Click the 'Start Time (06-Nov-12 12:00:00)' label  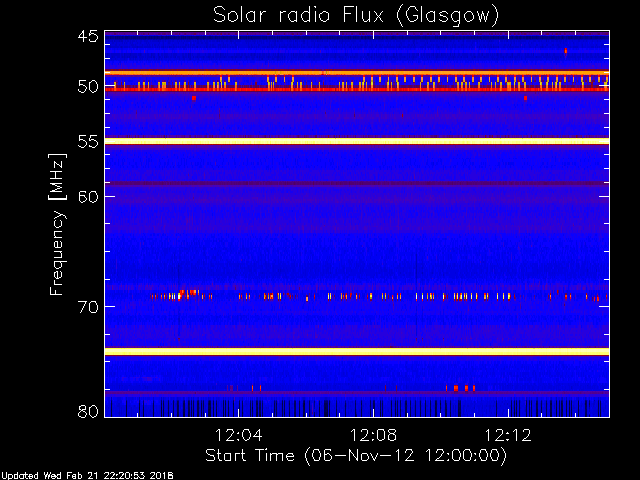(x=356, y=456)
